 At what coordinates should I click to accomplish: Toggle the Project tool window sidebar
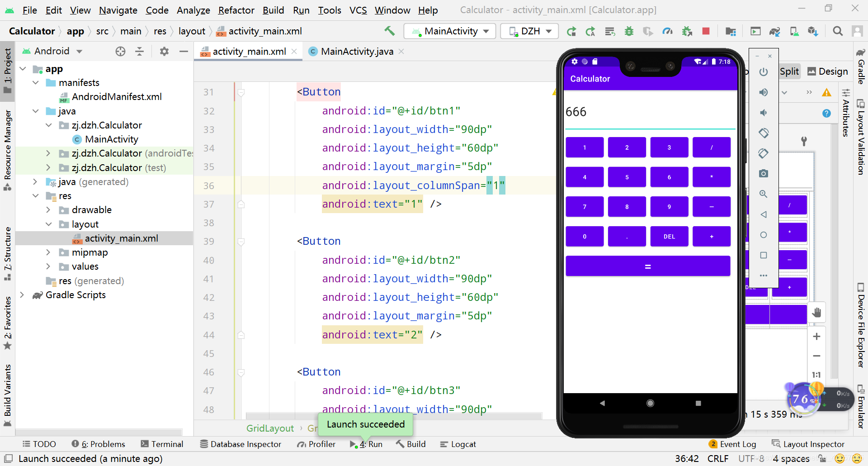(7, 71)
